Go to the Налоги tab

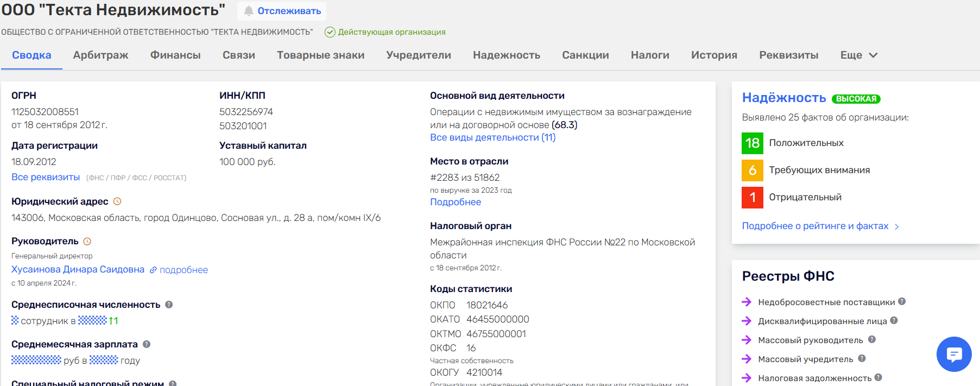coord(650,55)
